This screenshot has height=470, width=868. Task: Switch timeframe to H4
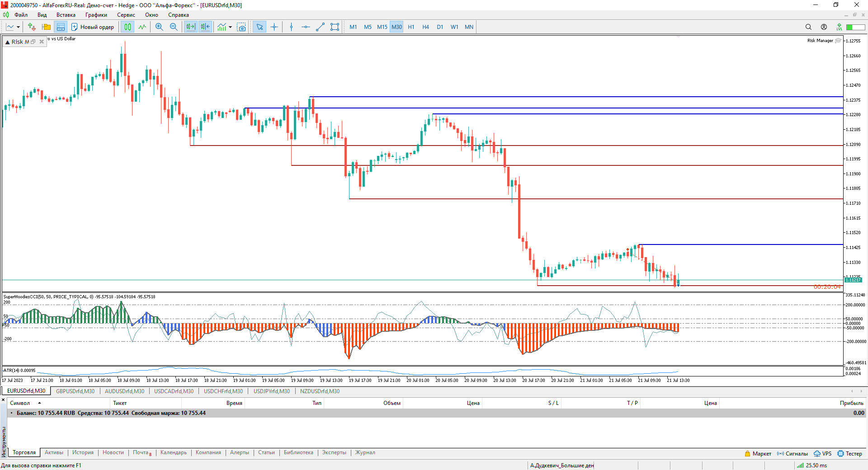(425, 27)
